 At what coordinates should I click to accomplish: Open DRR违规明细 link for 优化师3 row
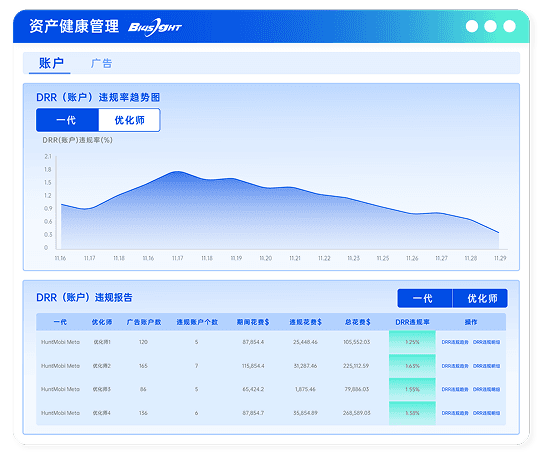pos(486,389)
